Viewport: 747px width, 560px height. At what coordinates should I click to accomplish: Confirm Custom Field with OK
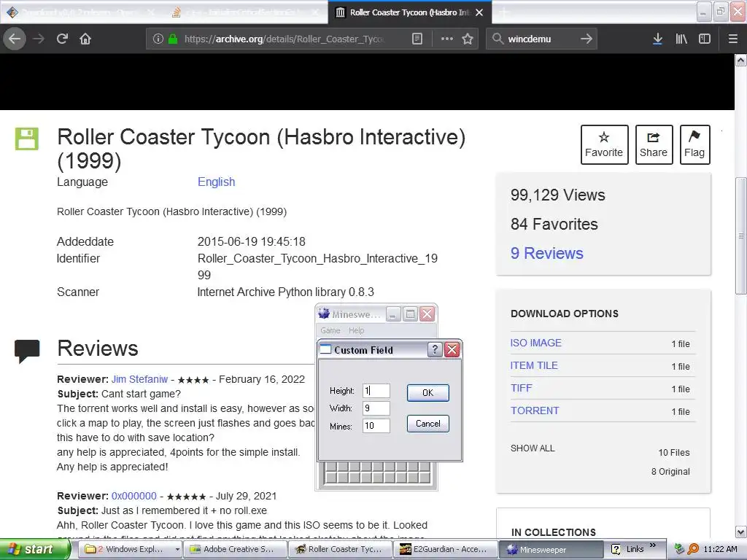(x=427, y=393)
